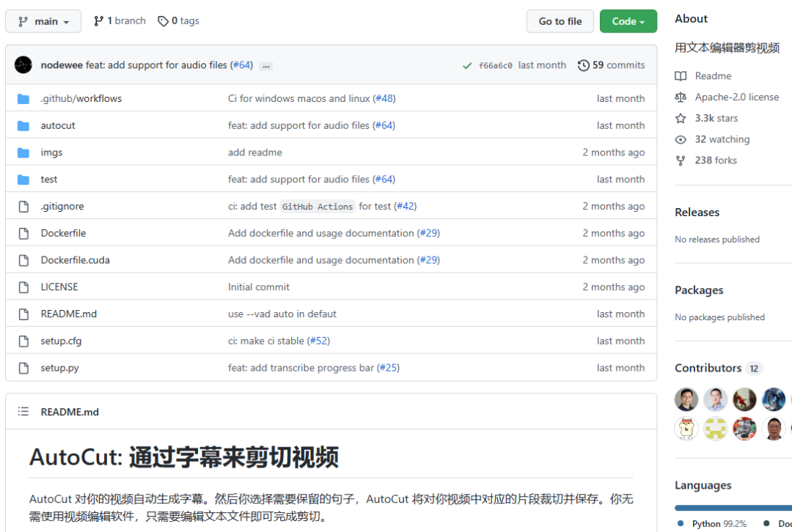The image size is (792, 532).
Task: Click the green check status icon
Action: point(467,66)
